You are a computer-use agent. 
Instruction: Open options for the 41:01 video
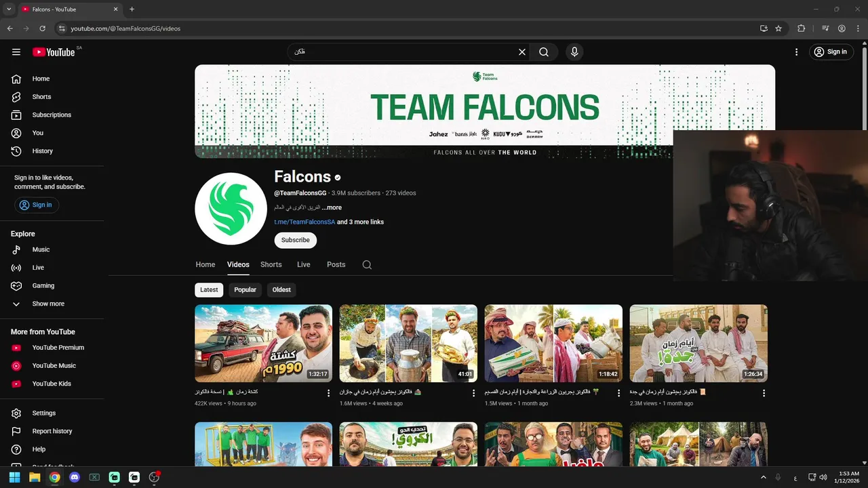coord(473,393)
